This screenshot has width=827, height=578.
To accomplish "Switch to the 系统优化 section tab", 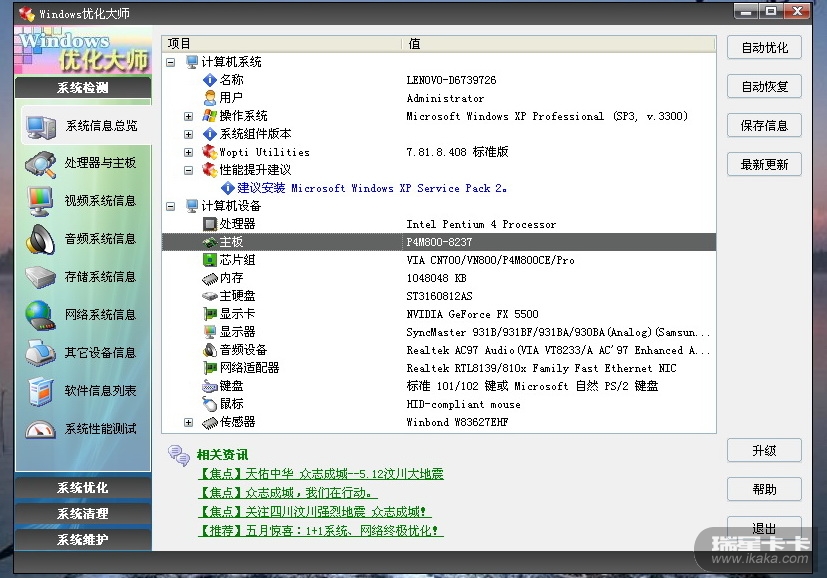I will coord(83,488).
